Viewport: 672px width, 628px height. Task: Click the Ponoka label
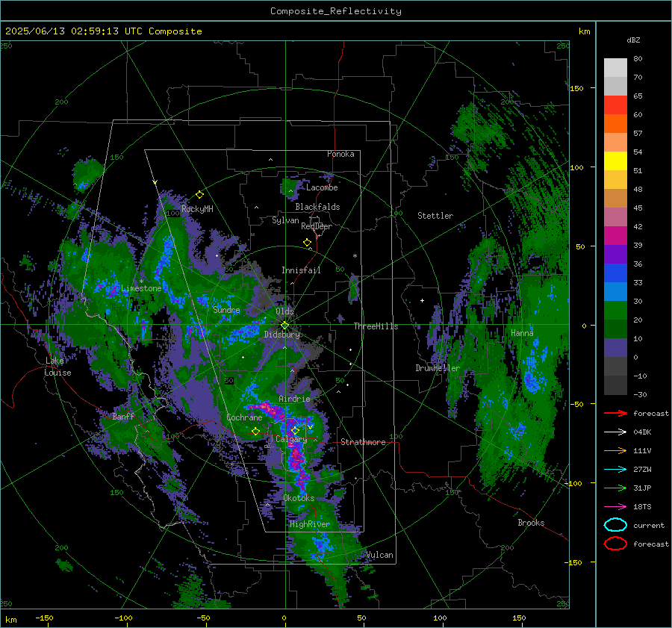pyautogui.click(x=340, y=154)
